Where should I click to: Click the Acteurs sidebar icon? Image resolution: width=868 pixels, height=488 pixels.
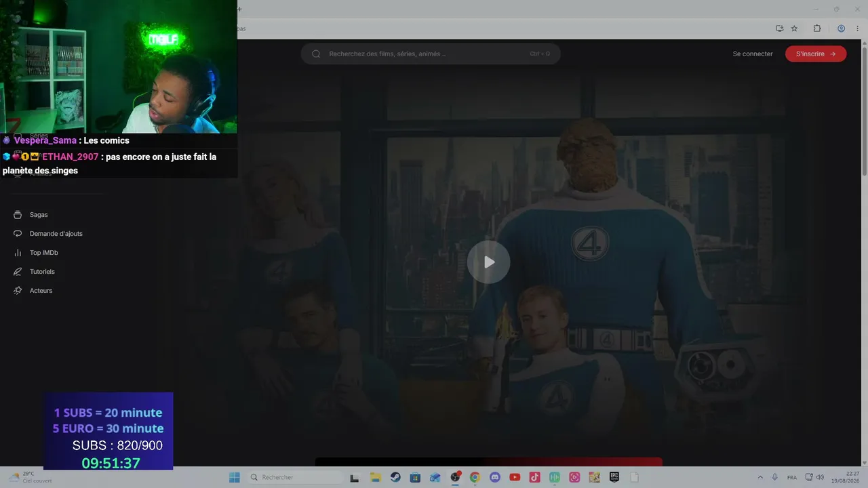click(x=18, y=291)
